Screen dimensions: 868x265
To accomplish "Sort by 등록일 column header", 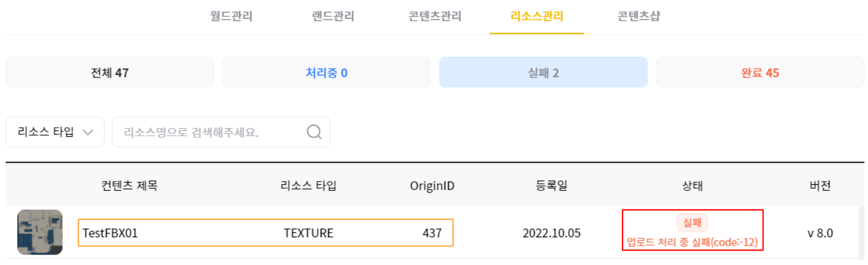I will 551,185.
